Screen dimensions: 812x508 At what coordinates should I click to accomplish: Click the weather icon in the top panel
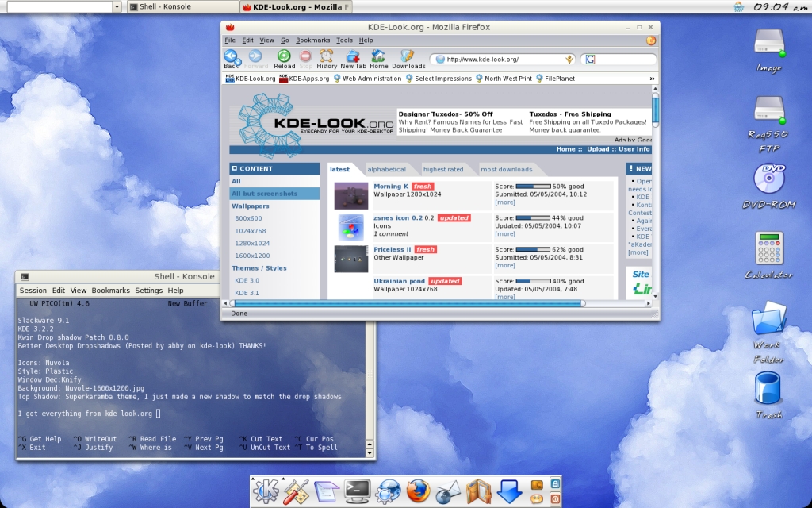pos(738,6)
